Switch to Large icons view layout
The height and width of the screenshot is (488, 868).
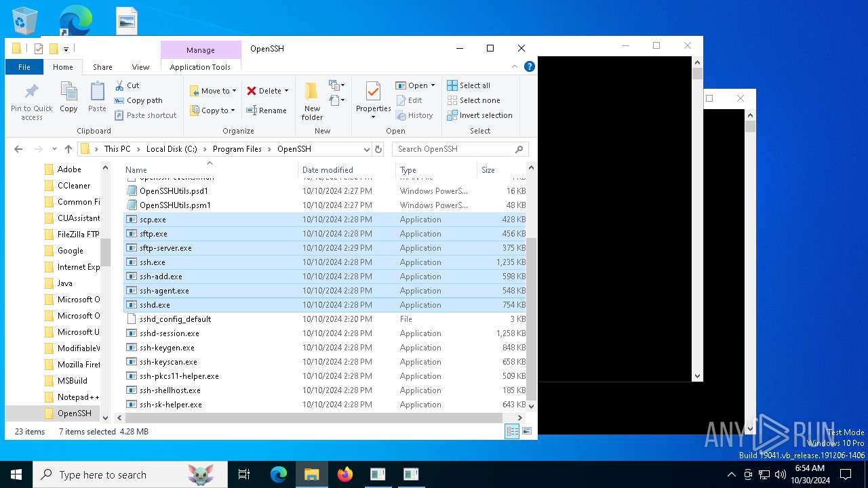526,431
